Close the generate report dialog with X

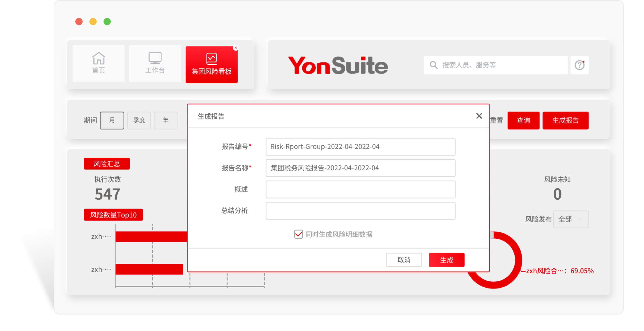(x=479, y=116)
